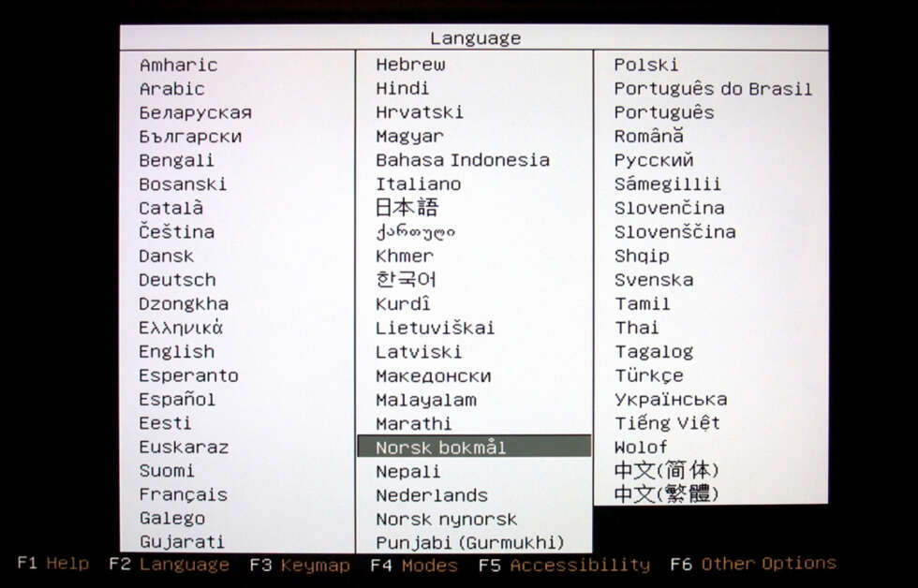Select Latviski language

[x=419, y=352]
